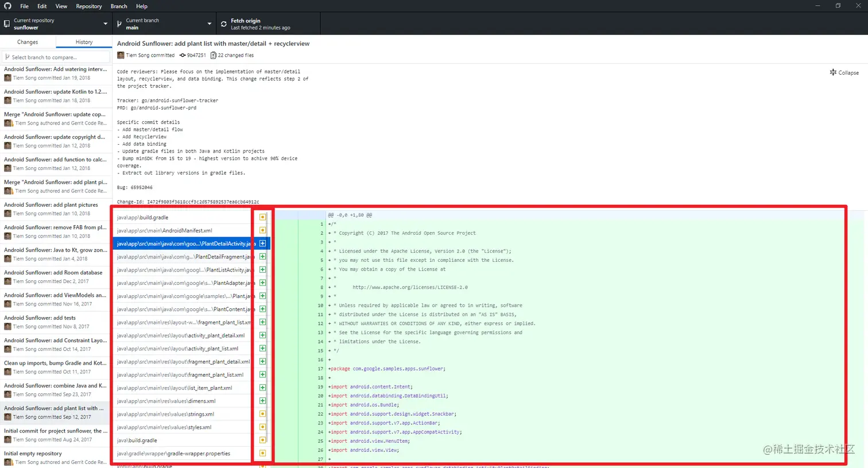Image resolution: width=868 pixels, height=468 pixels.
Task: Click modified status icon for AndroidManifest.xml
Action: click(x=262, y=230)
